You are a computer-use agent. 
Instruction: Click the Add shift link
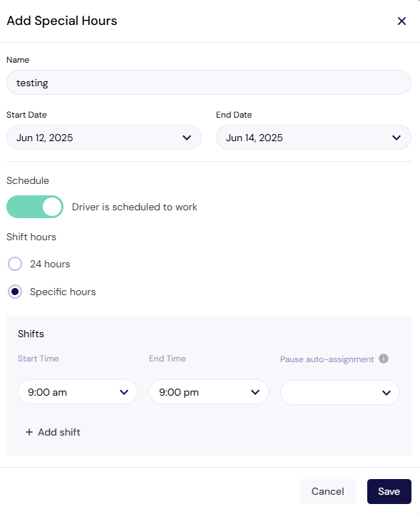(53, 432)
